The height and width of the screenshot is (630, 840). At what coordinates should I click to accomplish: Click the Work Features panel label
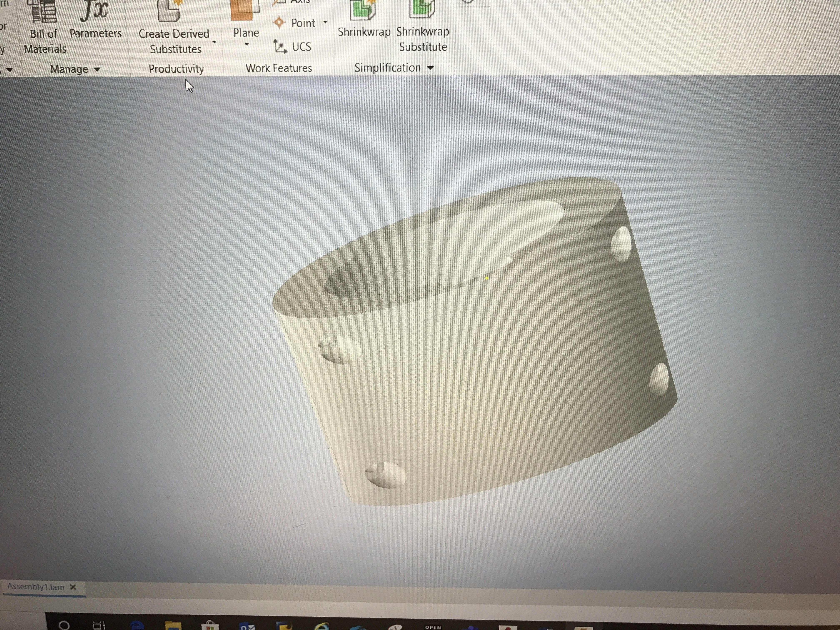(278, 68)
